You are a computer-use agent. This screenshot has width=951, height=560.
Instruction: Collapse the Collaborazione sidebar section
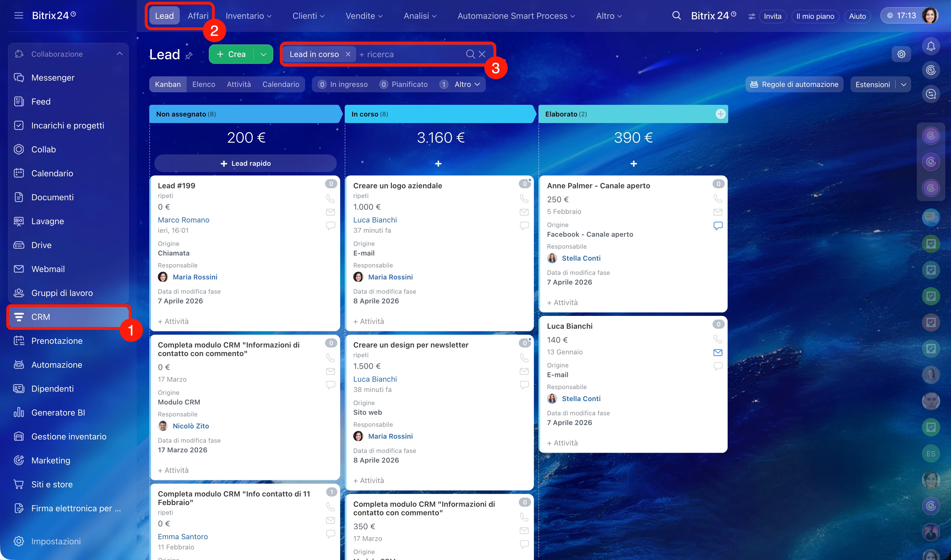click(120, 54)
